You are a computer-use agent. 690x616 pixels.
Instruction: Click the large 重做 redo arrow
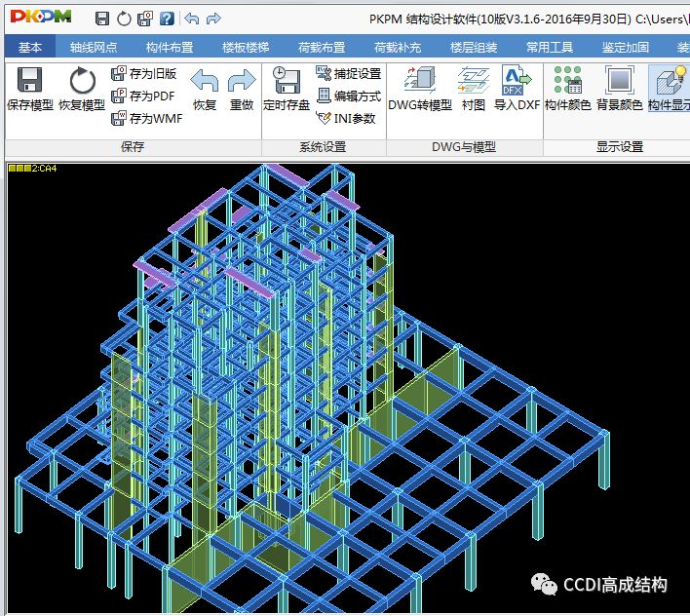pos(242,90)
